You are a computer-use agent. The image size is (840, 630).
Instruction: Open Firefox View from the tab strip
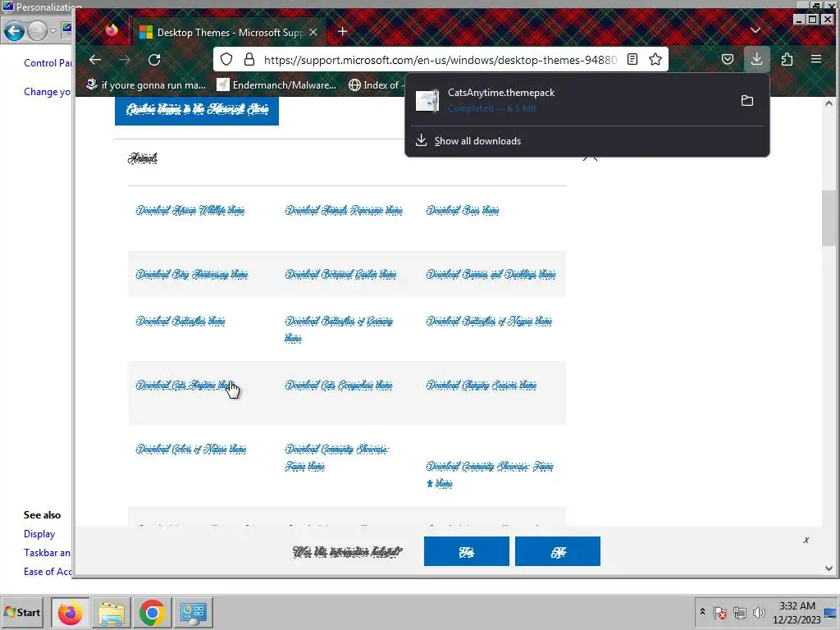[112, 31]
